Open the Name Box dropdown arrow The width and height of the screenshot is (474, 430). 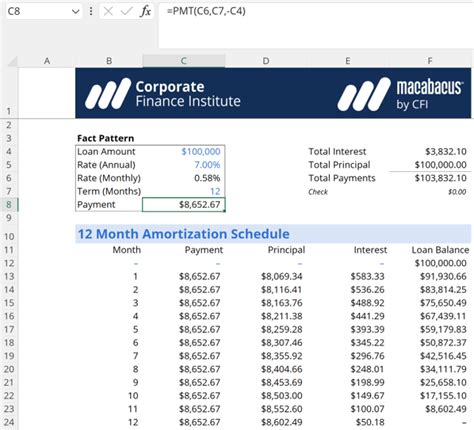pos(76,12)
